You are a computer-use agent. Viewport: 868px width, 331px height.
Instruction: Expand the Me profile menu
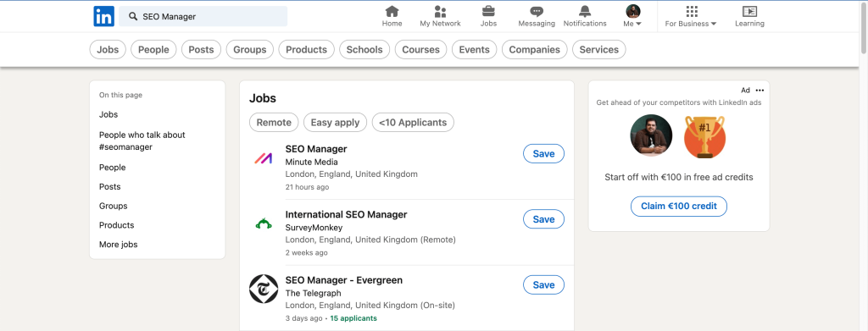[x=632, y=16]
